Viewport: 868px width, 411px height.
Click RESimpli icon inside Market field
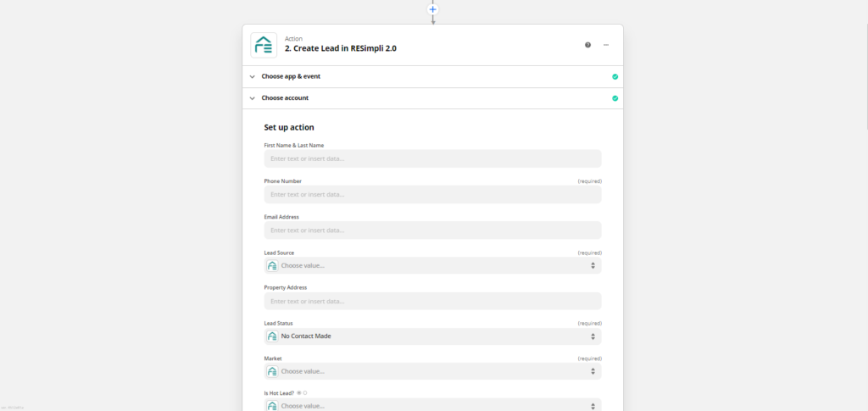[x=272, y=371]
